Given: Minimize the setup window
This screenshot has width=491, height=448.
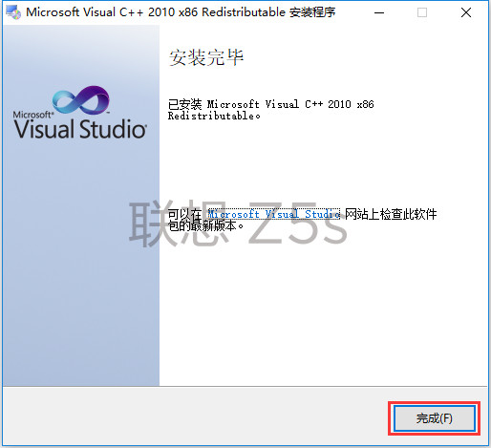Looking at the screenshot, I should coord(379,12).
